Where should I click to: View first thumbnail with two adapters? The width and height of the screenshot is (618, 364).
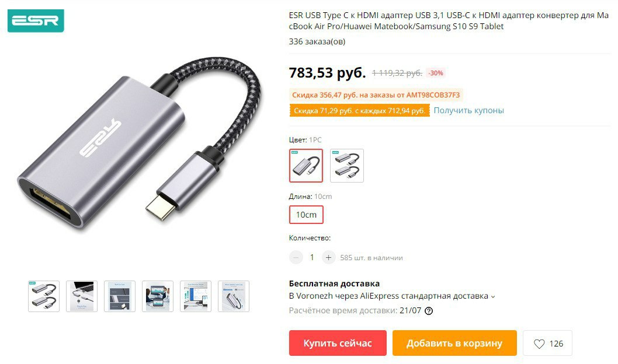(x=44, y=296)
